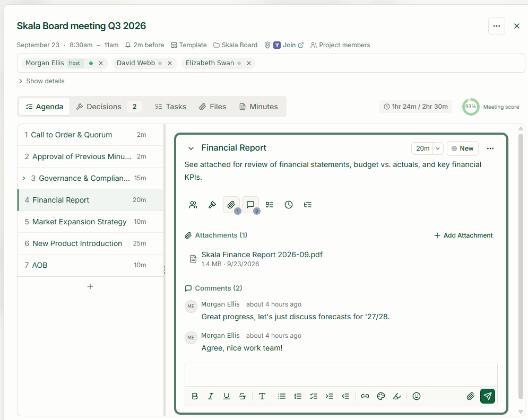This screenshot has width=528, height=420.
Task: Insert a bulleted list
Action: [x=281, y=397]
